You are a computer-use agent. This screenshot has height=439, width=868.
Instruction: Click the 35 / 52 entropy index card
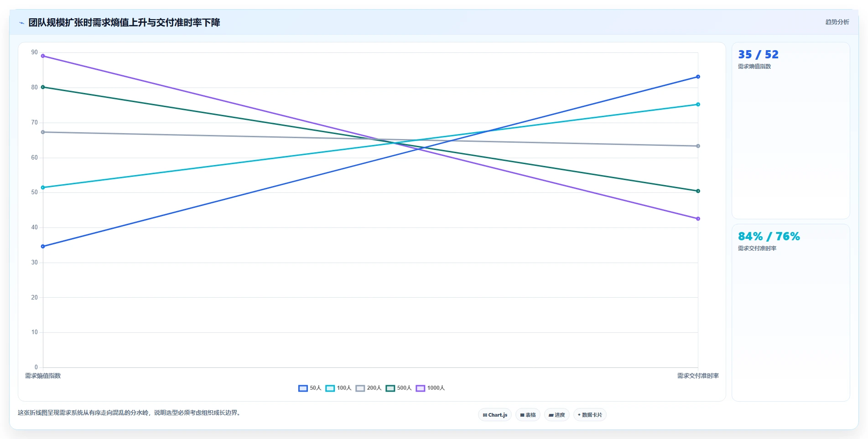pos(790,130)
